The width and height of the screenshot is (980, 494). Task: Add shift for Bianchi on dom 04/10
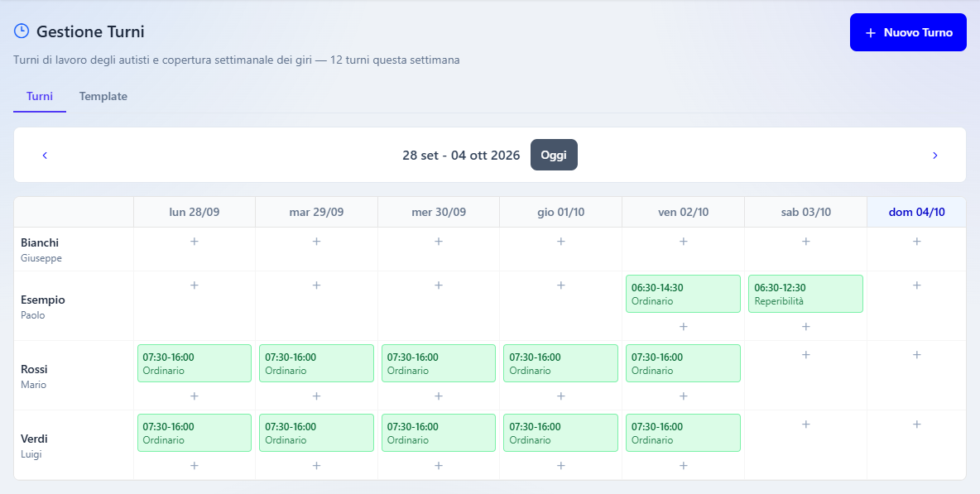[x=917, y=241]
